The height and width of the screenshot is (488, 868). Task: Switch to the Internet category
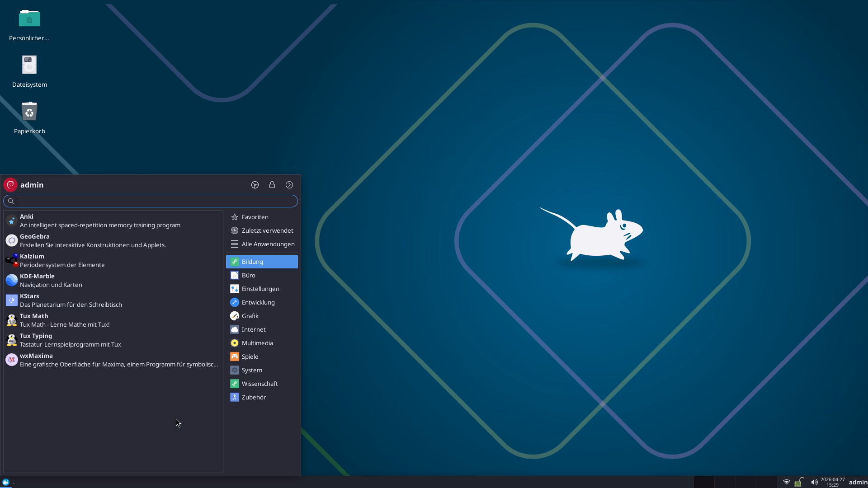pyautogui.click(x=262, y=329)
